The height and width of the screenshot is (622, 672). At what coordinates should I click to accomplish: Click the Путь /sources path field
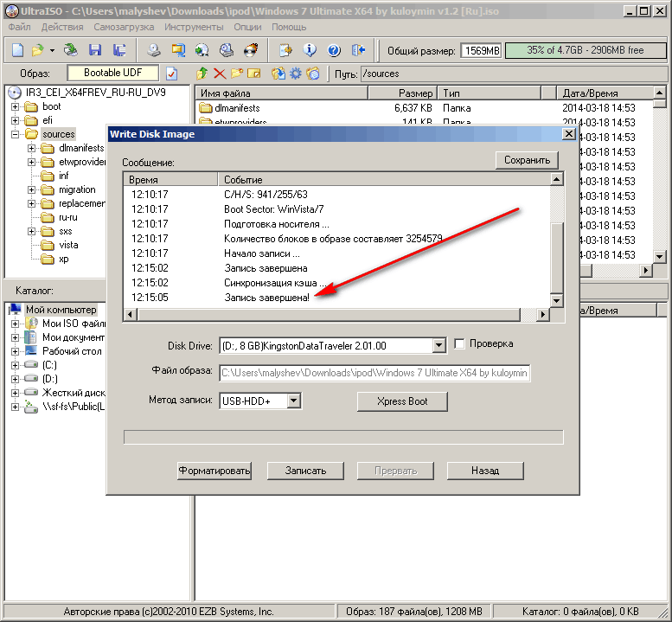[514, 74]
